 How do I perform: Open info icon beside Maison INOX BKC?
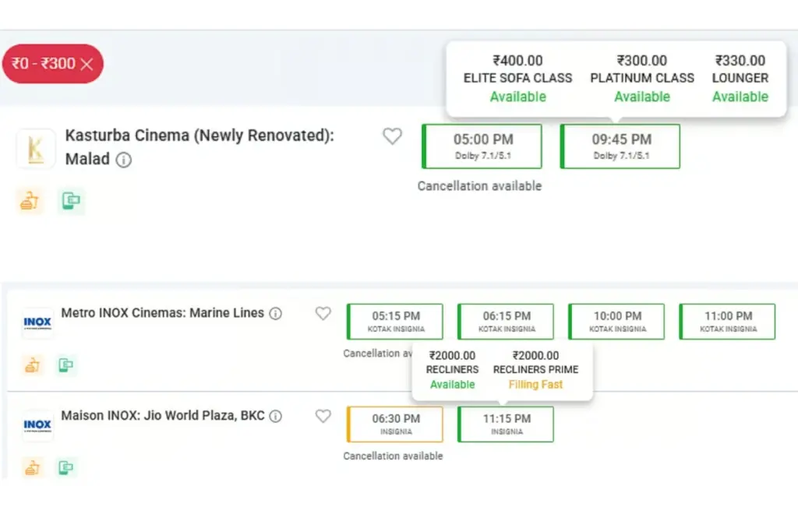point(275,417)
